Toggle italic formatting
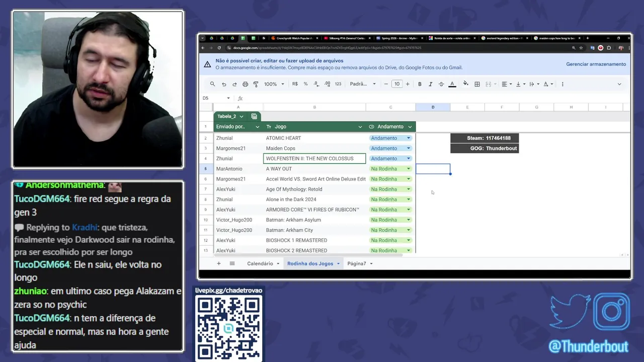Viewport: 644px width, 362px height. tap(430, 84)
